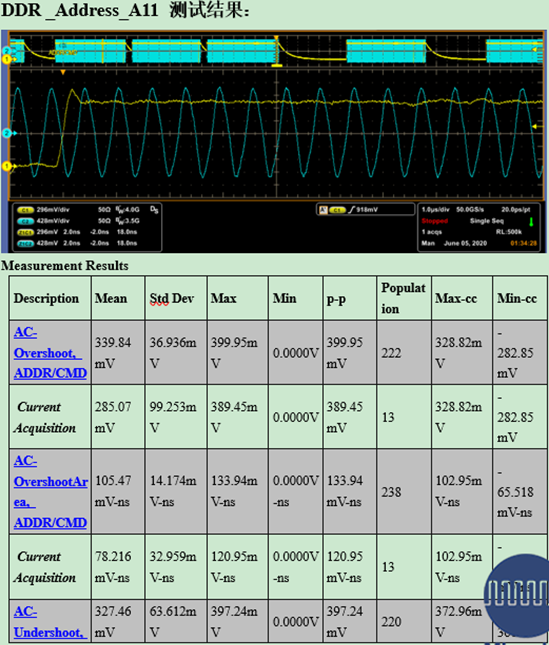Open the AC-Overshoot, ADDR/CMD link

click(50, 353)
